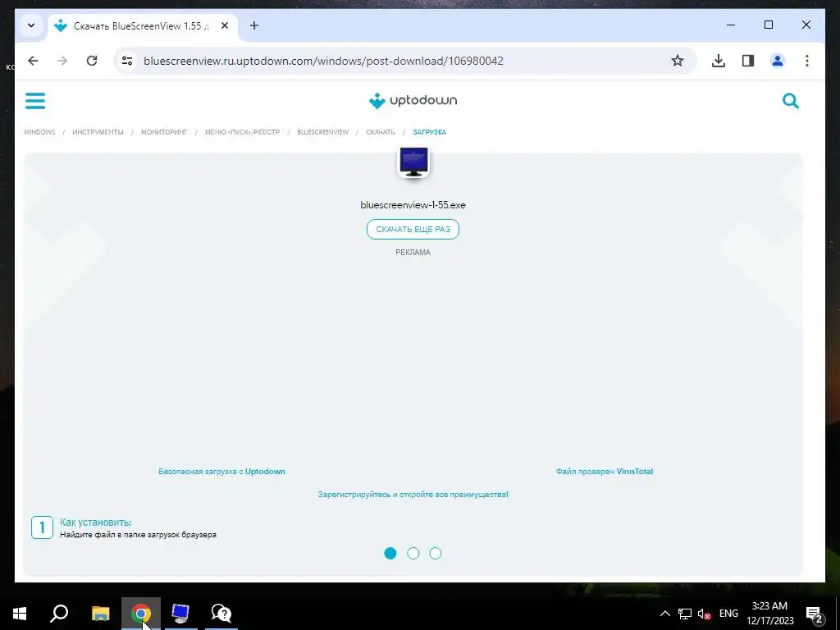Open the Get Help taskbar icon
Viewport: 840px width, 630px height.
(221, 614)
